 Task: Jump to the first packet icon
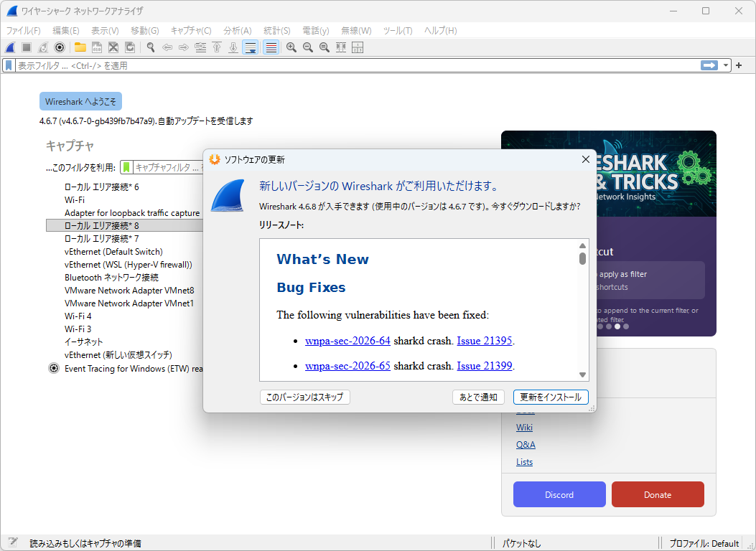click(x=217, y=47)
